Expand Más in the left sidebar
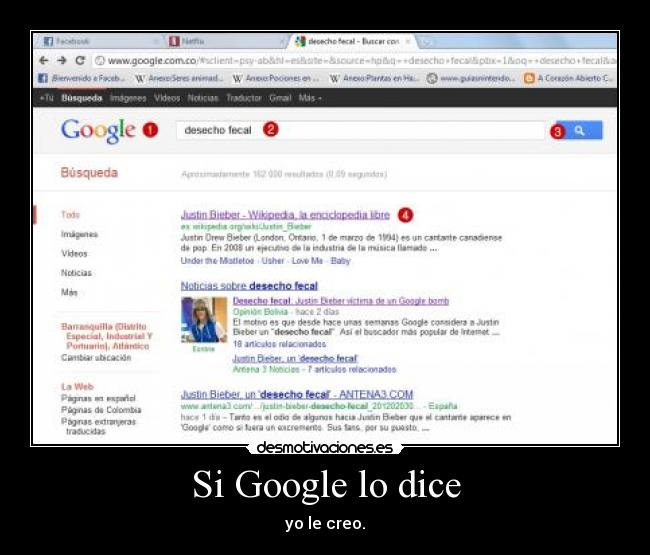Image resolution: width=650 pixels, height=555 pixels. [69, 292]
